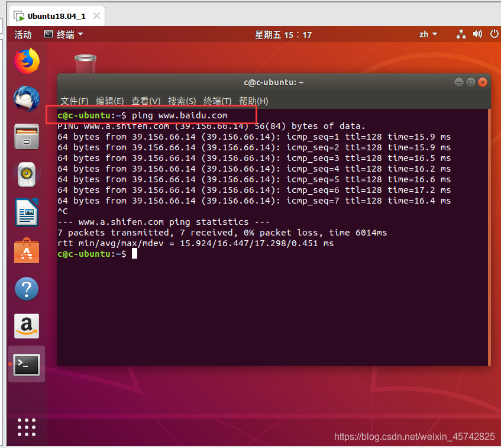Screen dimensions: 501x448
Task: Open LibreOffice Writer from the dock
Action: [x=25, y=213]
